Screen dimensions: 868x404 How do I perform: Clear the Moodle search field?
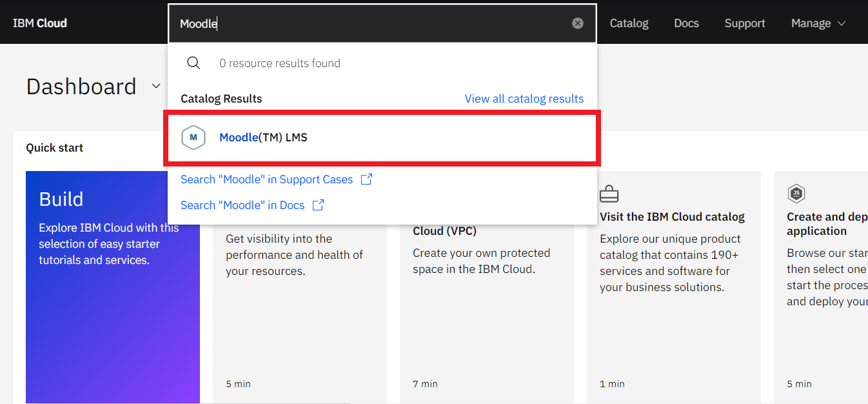pos(578,23)
